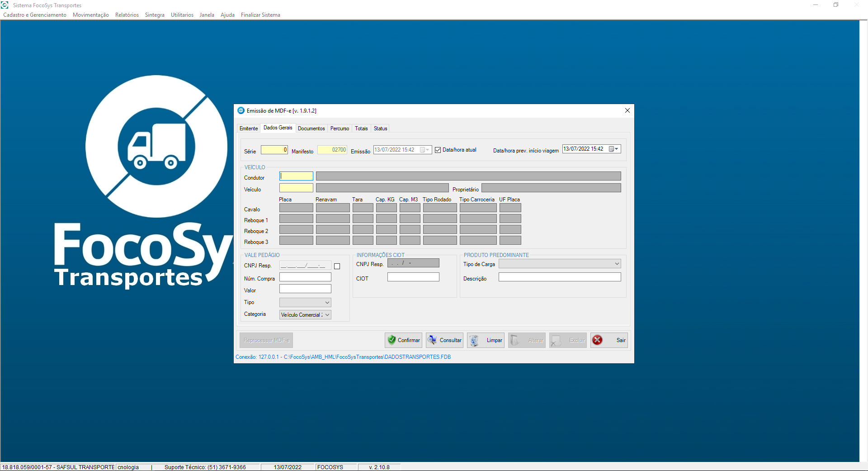Viewport: 868px width, 471px height.
Task: Click the Reboque 1 Placa field
Action: point(296,219)
